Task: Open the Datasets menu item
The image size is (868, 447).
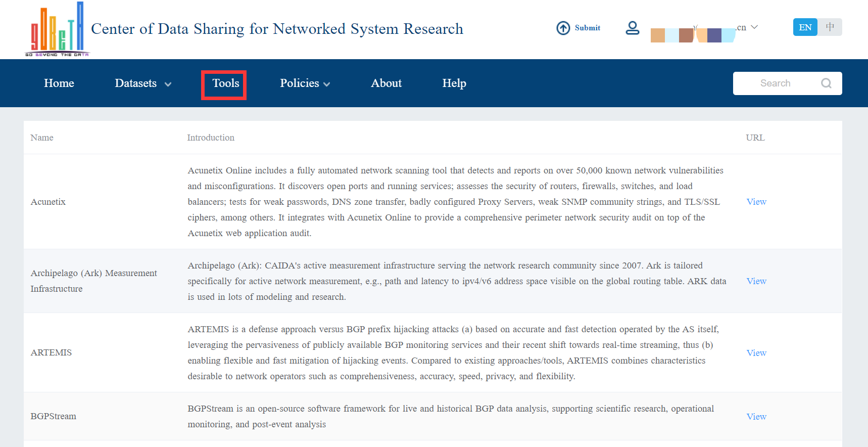Action: (x=136, y=83)
